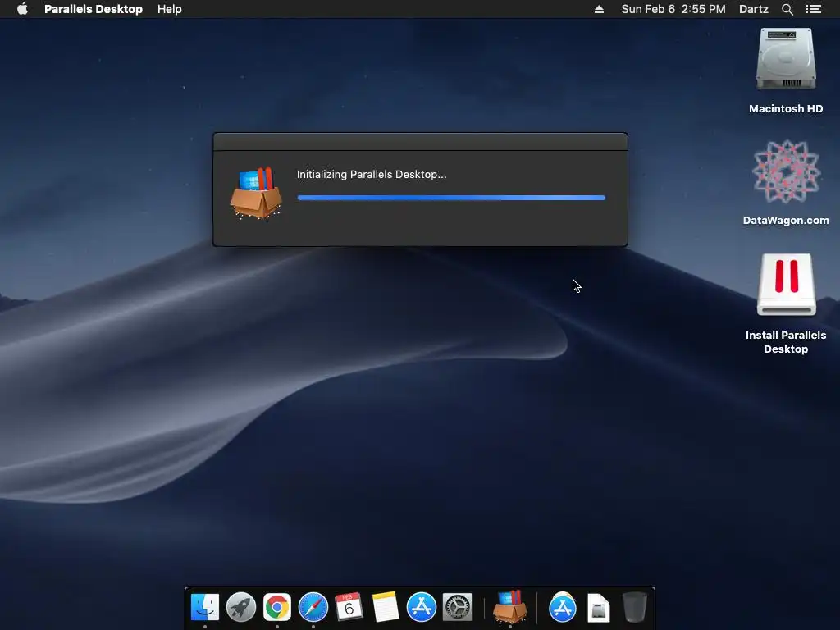Click the initializing progress bar
Screen dimensions: 840x630
[451, 198]
